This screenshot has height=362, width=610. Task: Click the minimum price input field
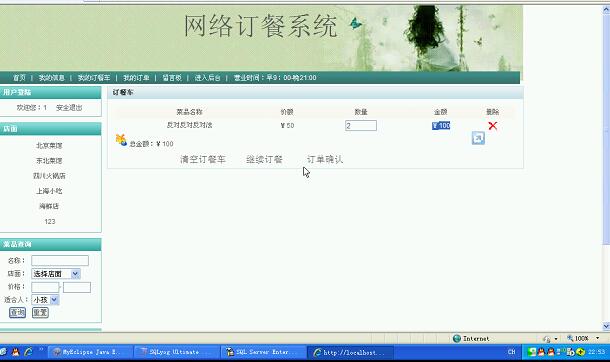coord(45,287)
